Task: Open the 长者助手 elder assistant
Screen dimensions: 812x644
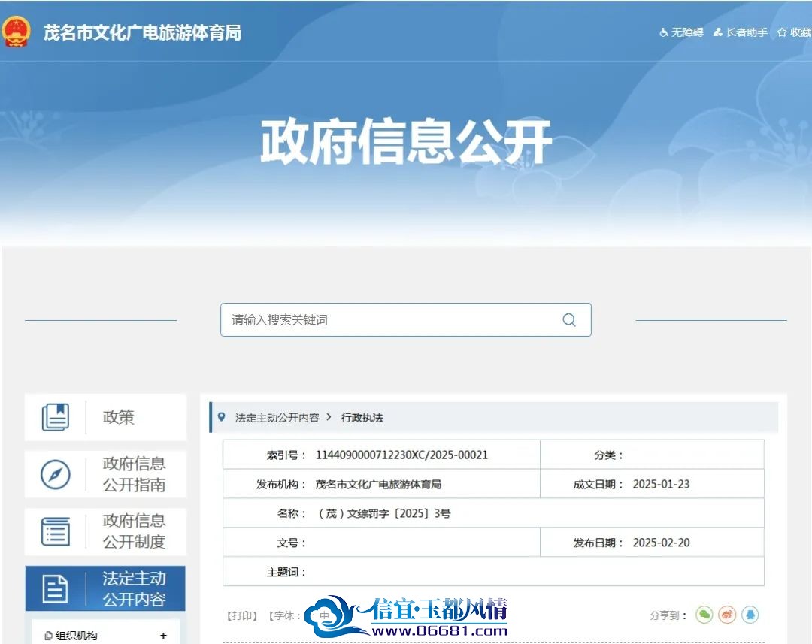Action: pyautogui.click(x=741, y=32)
